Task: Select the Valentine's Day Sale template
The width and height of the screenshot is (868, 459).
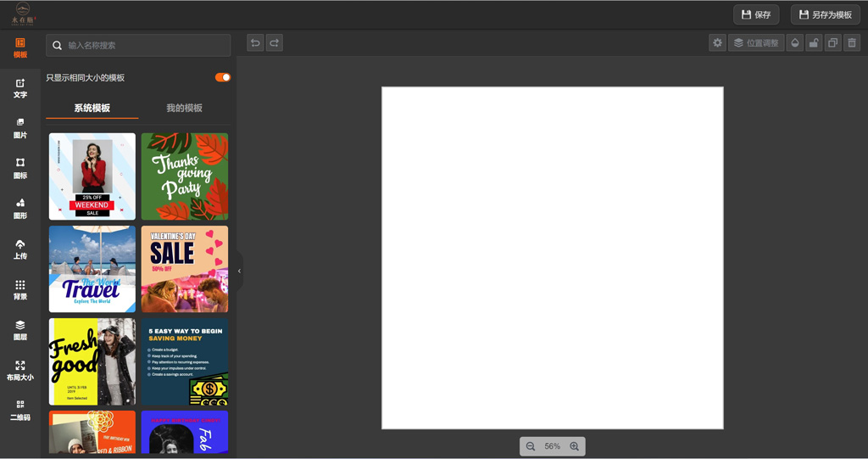Action: point(184,269)
